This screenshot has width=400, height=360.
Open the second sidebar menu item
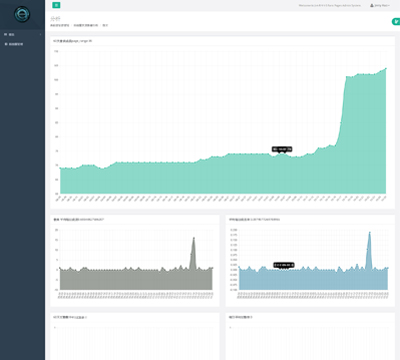tap(22, 44)
